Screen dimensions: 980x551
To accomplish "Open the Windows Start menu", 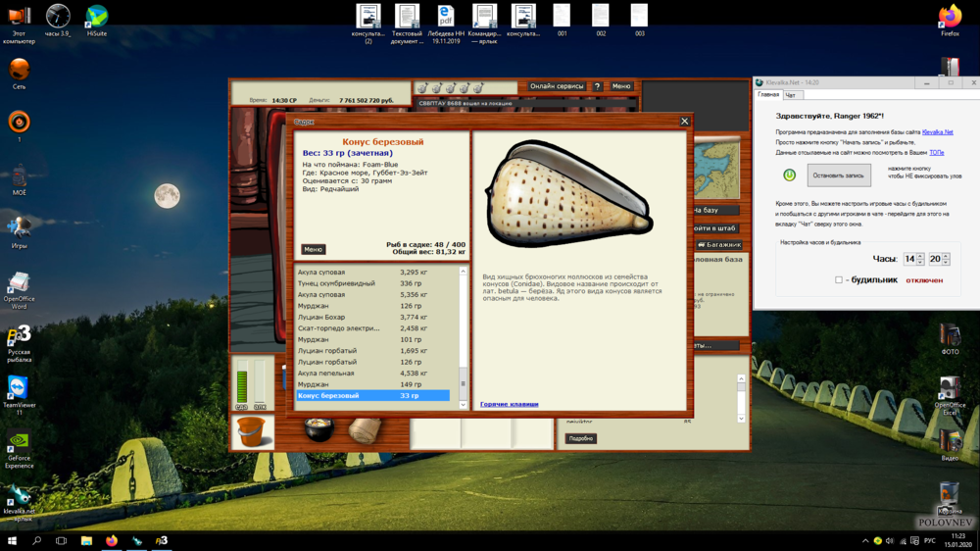I will click(x=12, y=540).
